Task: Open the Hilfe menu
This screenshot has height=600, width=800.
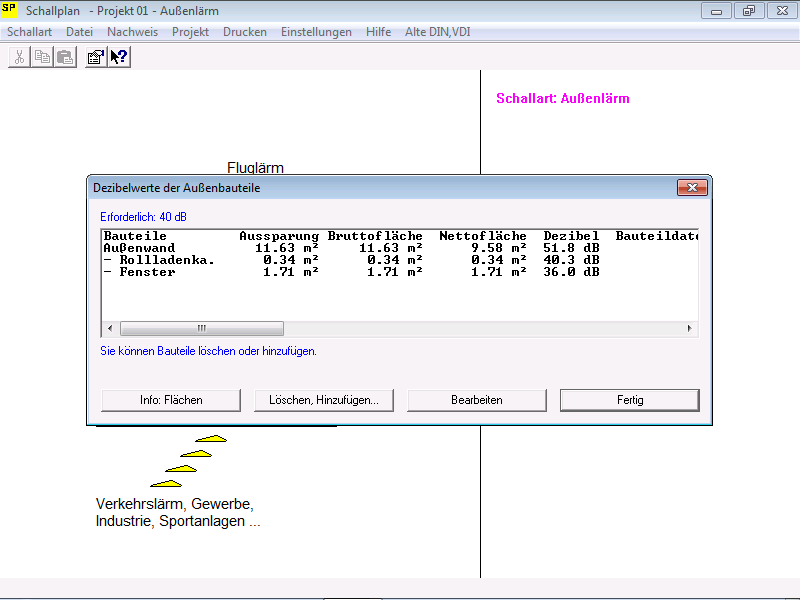Action: (378, 32)
